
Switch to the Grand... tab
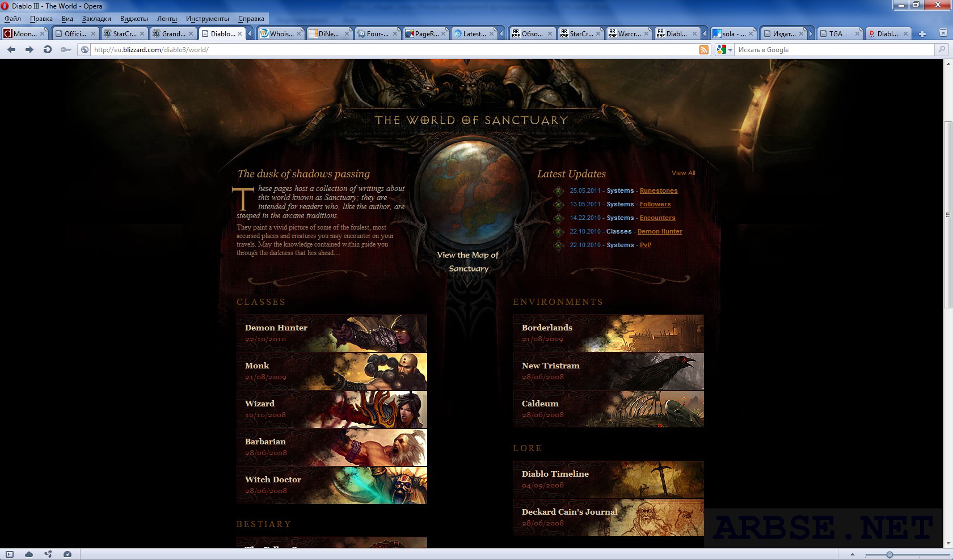[x=173, y=34]
